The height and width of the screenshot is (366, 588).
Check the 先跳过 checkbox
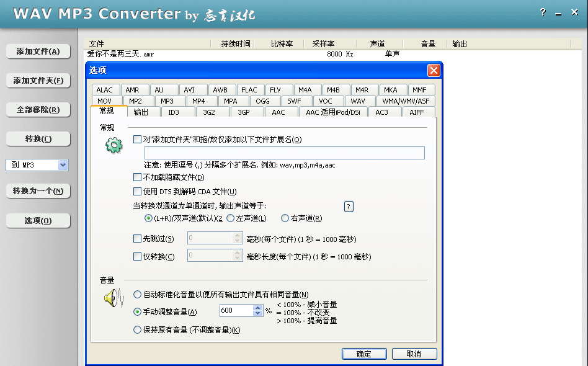[138, 238]
